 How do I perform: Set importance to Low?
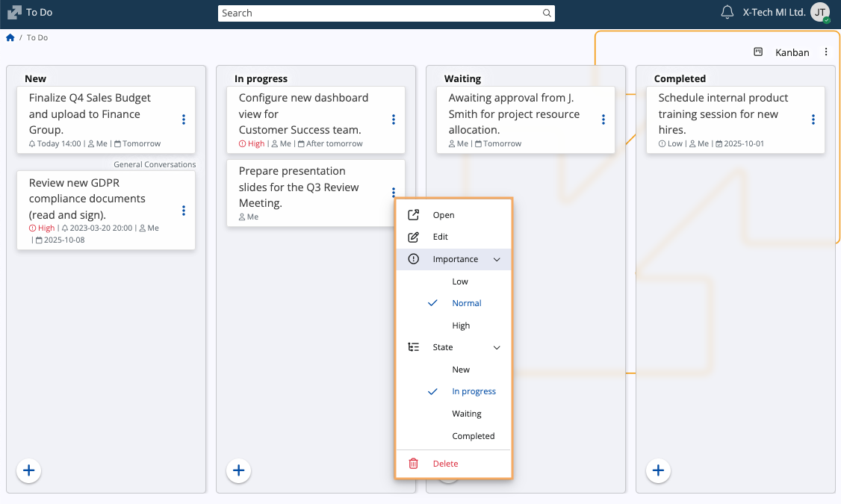(x=460, y=281)
